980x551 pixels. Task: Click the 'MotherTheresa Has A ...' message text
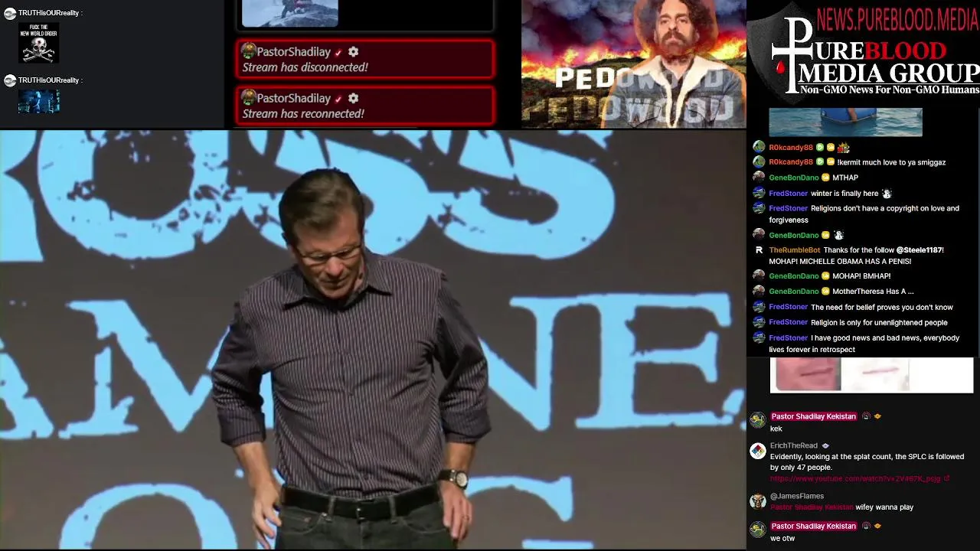coord(873,292)
